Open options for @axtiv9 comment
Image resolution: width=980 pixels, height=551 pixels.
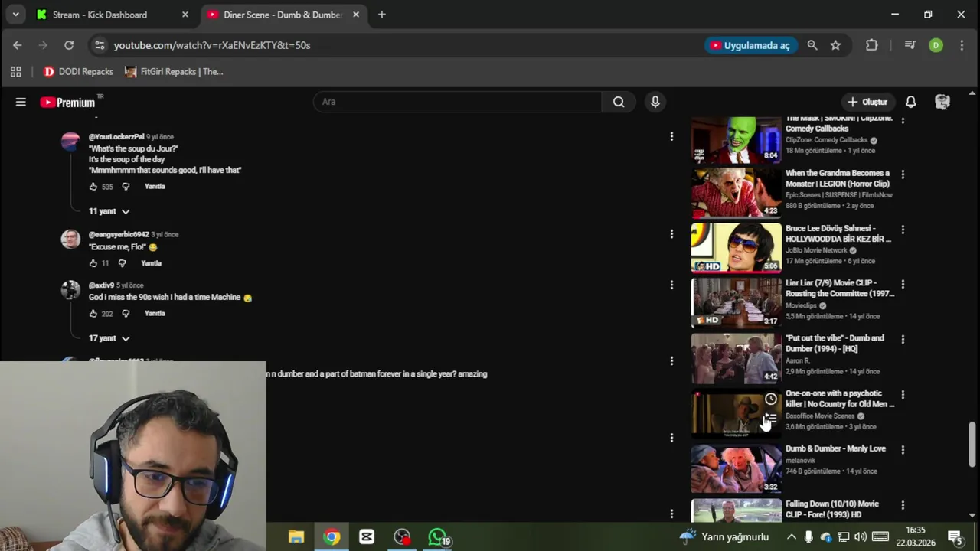click(x=671, y=285)
